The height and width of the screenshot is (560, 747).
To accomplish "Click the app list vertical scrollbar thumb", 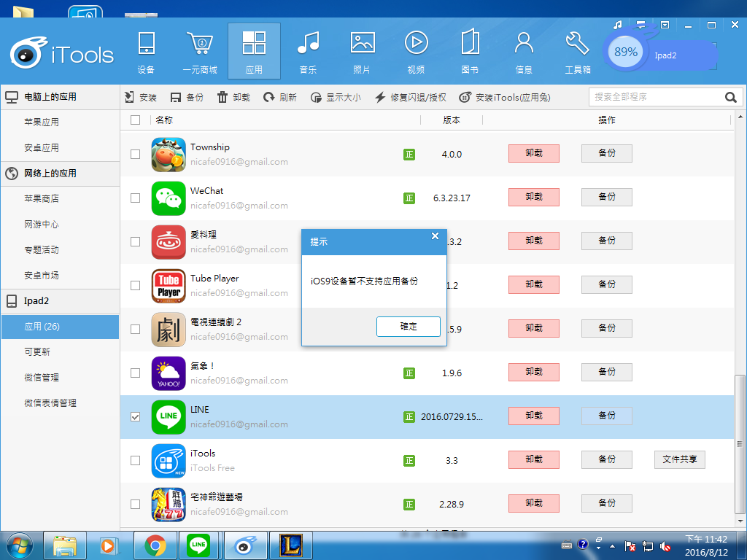I will (x=740, y=445).
